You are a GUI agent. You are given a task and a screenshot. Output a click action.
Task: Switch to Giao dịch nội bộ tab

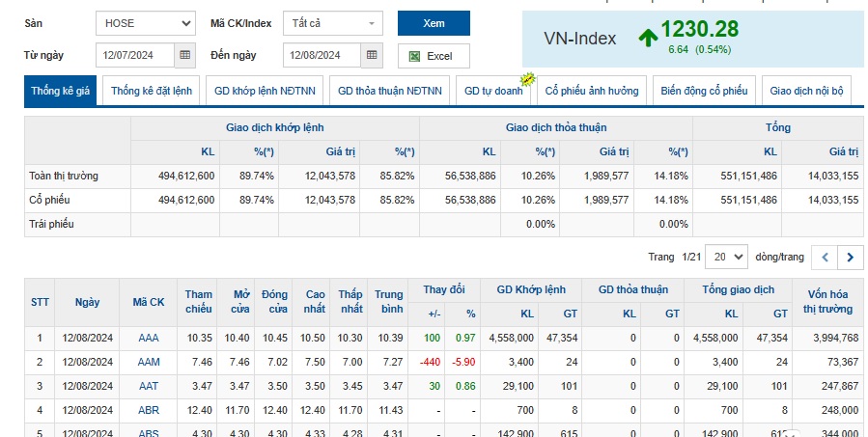tap(806, 92)
